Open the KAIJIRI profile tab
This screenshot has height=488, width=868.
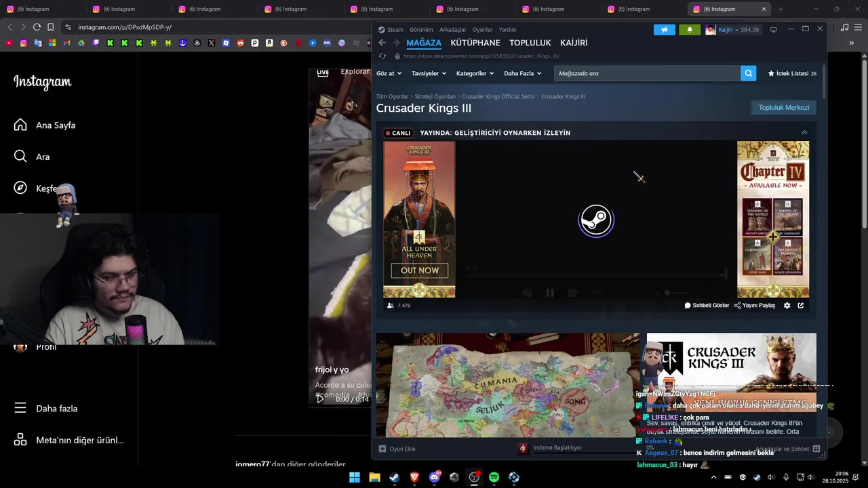click(x=574, y=43)
